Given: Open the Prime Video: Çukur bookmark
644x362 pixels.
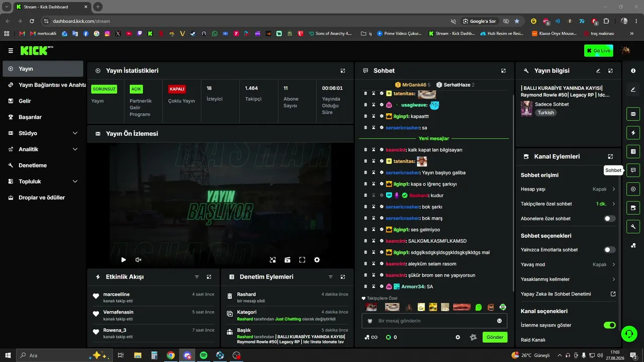Looking at the screenshot, I should click(x=399, y=34).
